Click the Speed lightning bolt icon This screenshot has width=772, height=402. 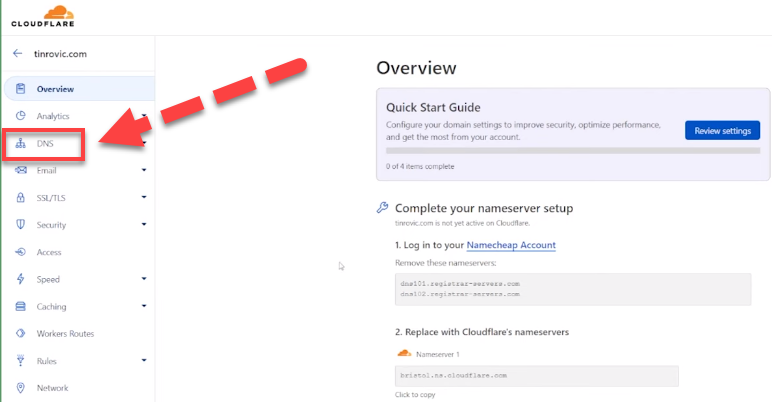[20, 279]
